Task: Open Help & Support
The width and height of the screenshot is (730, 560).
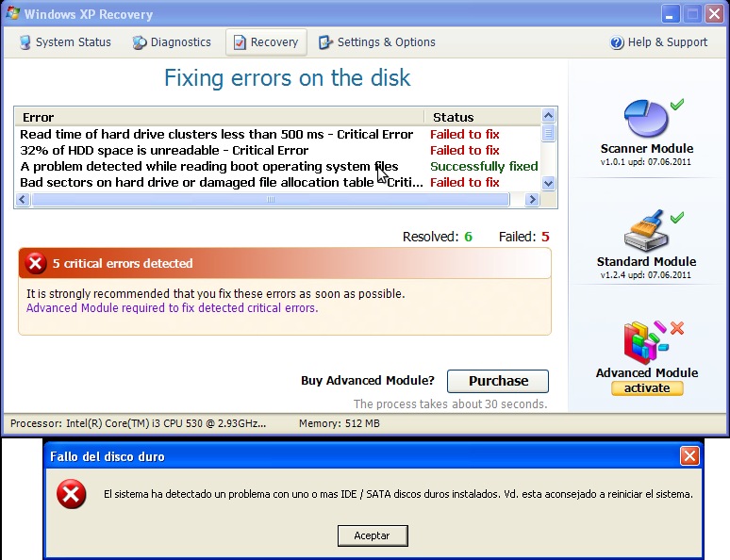Action: pos(658,42)
